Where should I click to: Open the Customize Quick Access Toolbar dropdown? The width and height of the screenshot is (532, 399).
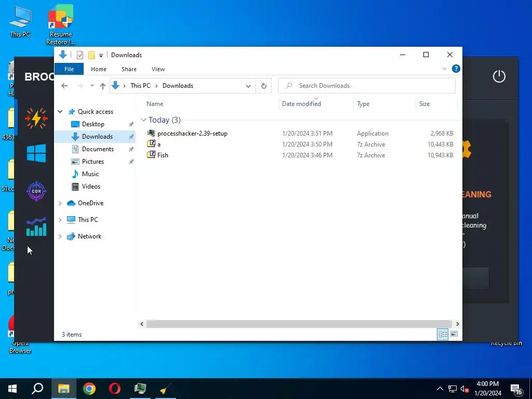101,55
